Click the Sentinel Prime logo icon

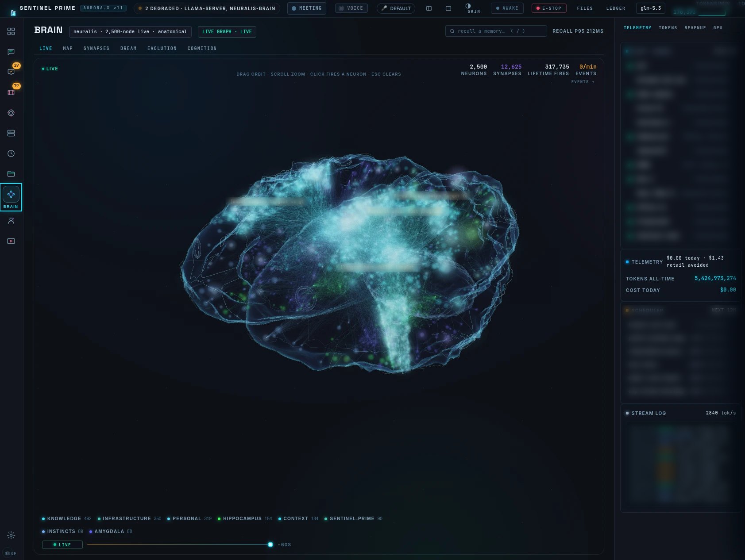pyautogui.click(x=13, y=13)
